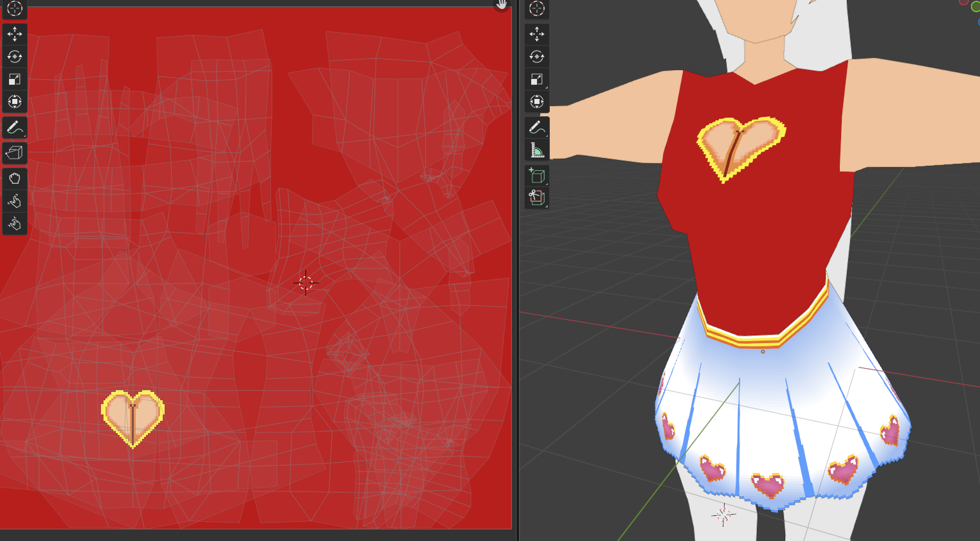Activate the Annotate tool in 3D viewport

[536, 128]
